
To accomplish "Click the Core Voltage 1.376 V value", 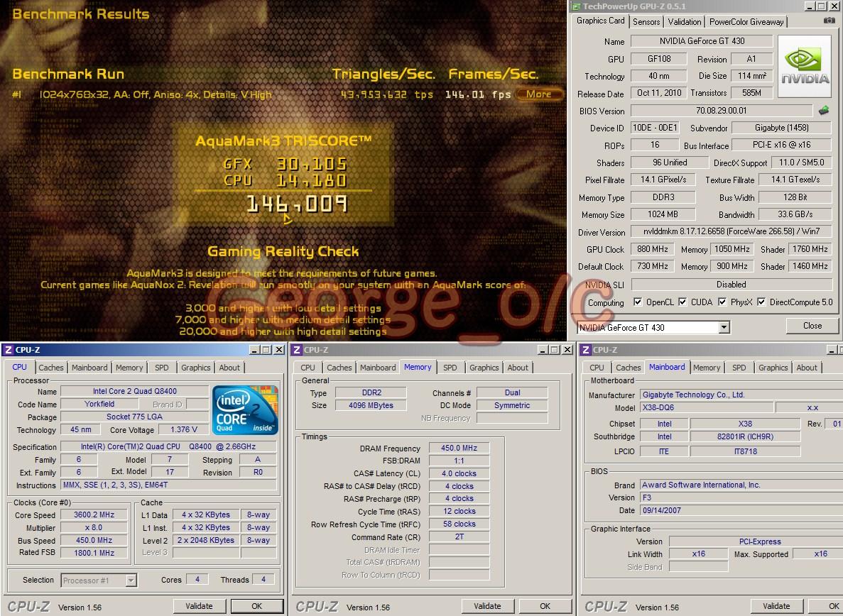I will pos(184,429).
